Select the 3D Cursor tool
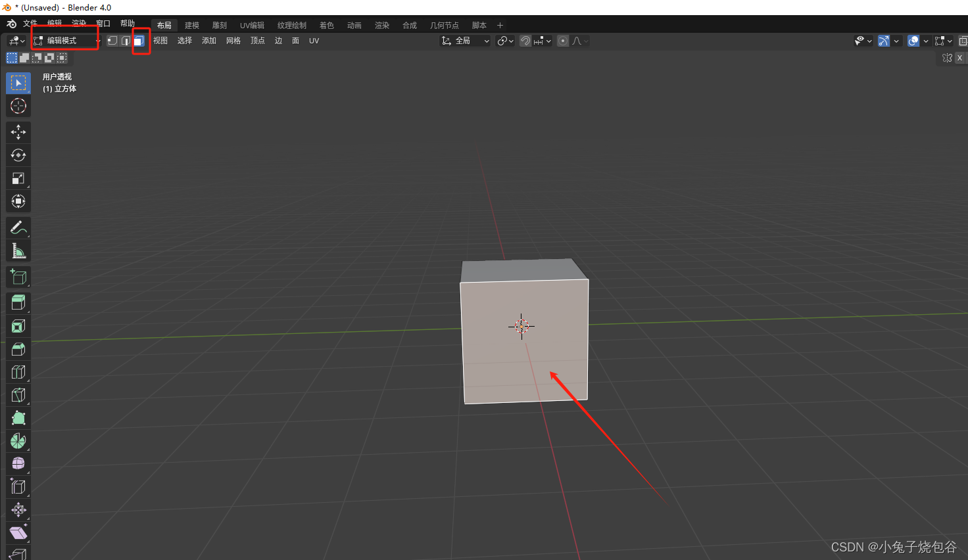 [x=18, y=106]
